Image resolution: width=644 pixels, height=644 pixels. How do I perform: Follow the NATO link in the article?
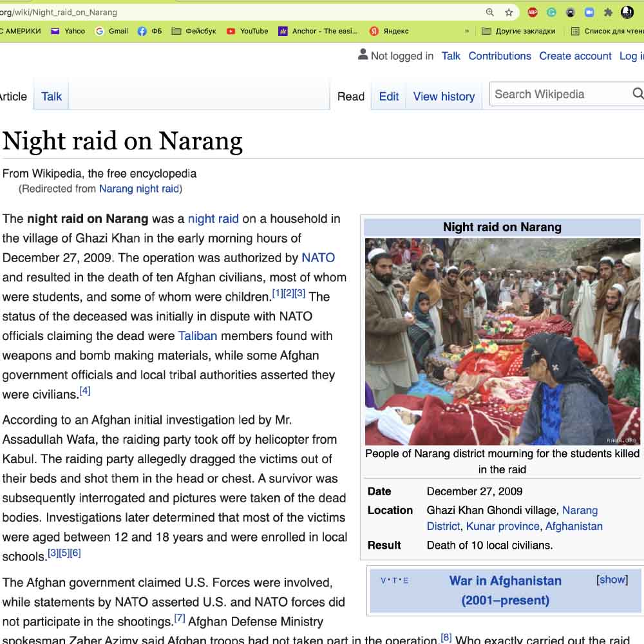click(318, 258)
